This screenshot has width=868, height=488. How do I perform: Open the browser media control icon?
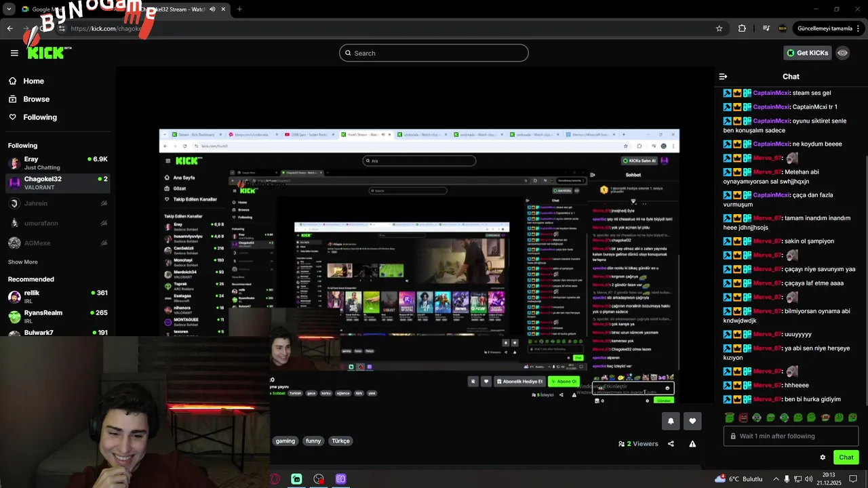click(766, 28)
